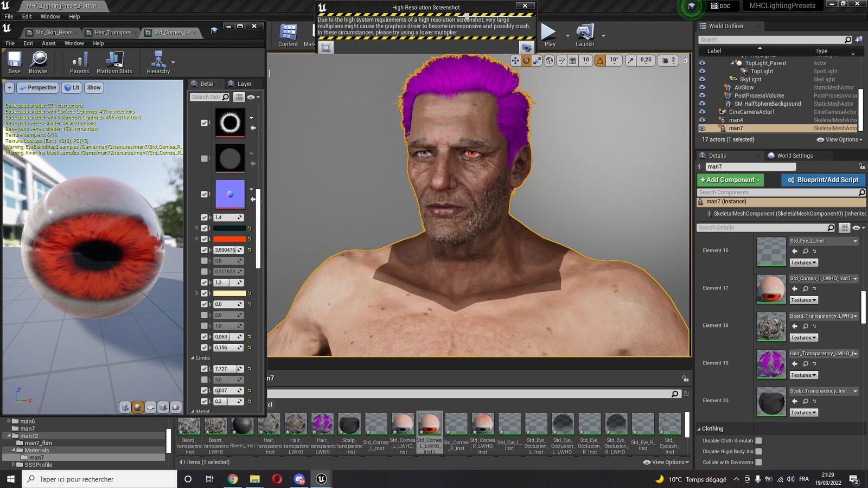Collapse the man72 folder in content tree
Screen dimensions: 868x488
9,435
